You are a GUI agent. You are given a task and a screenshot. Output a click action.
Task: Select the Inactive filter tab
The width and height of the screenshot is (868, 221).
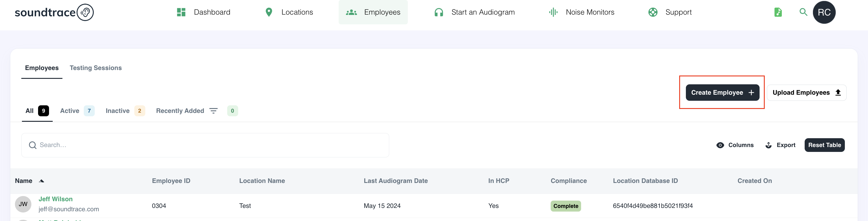(125, 111)
